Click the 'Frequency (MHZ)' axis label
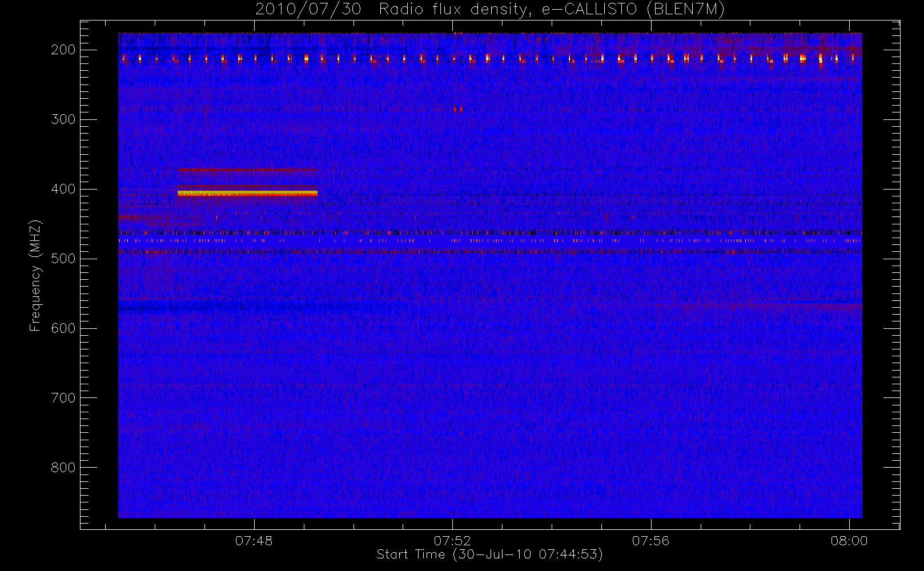 35,275
